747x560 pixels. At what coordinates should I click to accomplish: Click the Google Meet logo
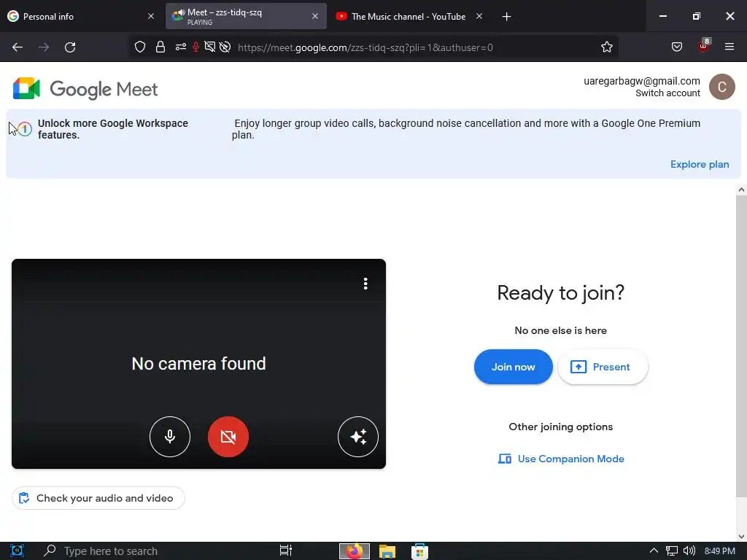pos(85,88)
